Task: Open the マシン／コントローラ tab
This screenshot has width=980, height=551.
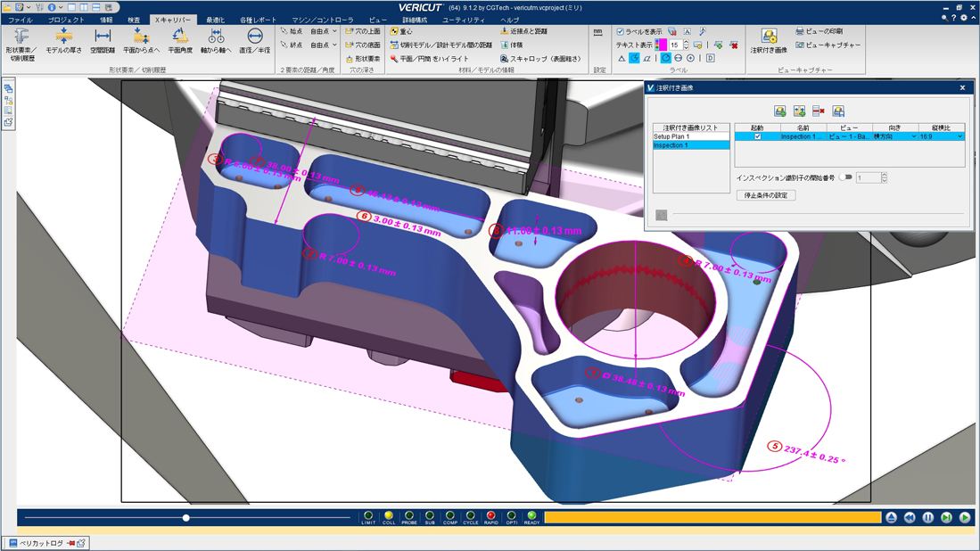Action: 322,20
